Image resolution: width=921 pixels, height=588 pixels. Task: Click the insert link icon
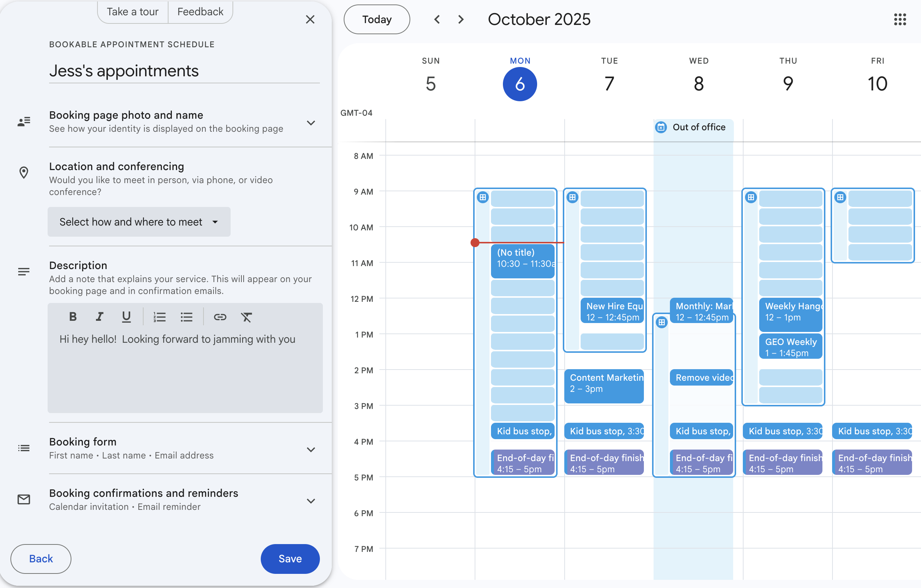tap(220, 317)
